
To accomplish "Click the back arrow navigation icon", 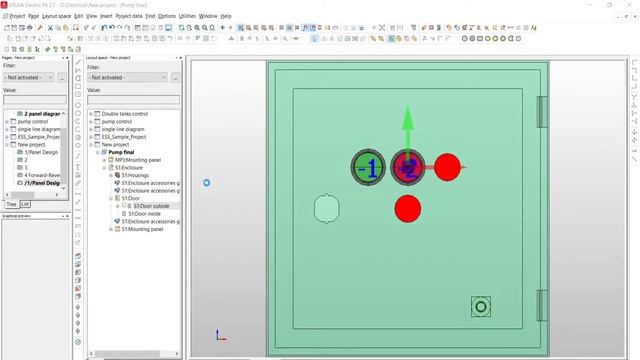I will point(222,28).
